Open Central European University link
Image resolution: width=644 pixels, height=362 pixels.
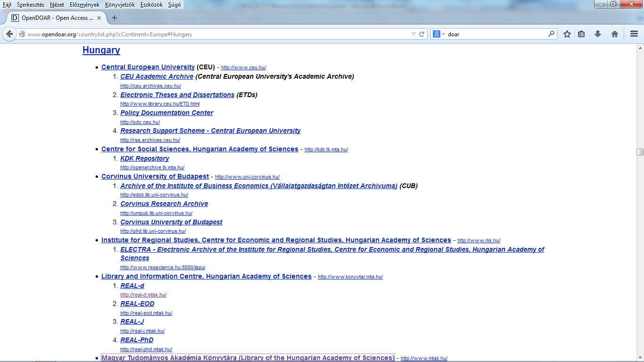coord(148,67)
